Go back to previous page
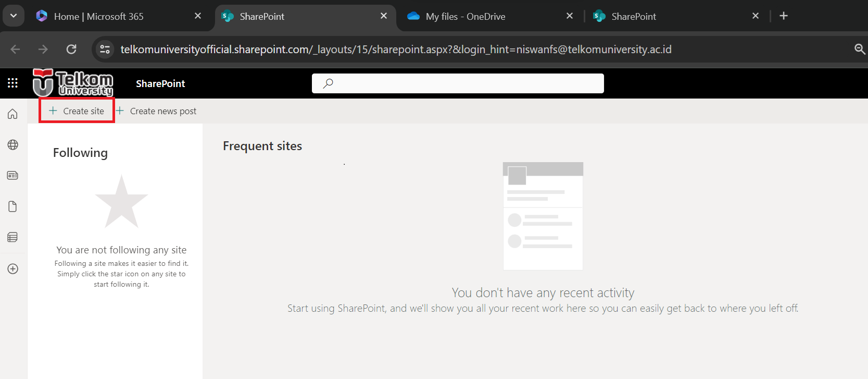The image size is (868, 379). coord(16,49)
